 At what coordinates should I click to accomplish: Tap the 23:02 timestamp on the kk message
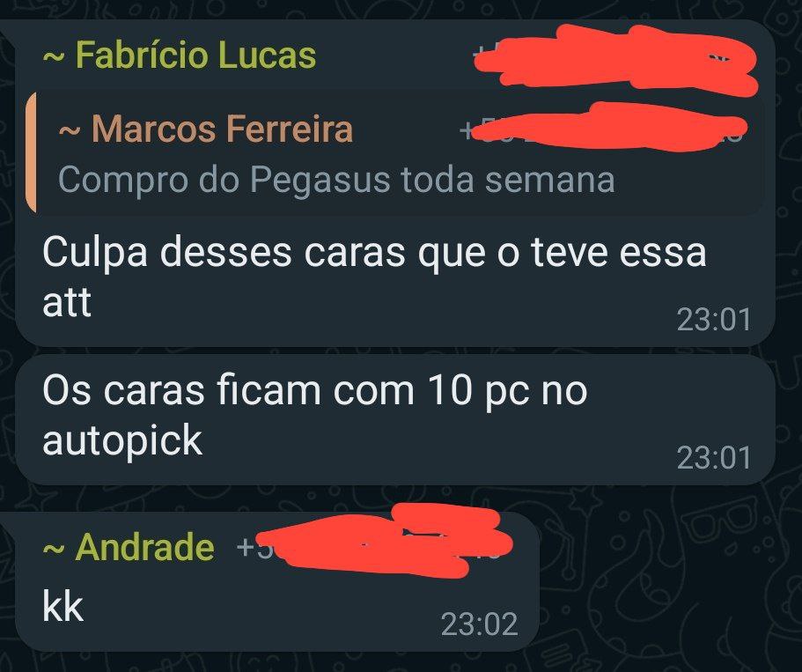point(479,624)
